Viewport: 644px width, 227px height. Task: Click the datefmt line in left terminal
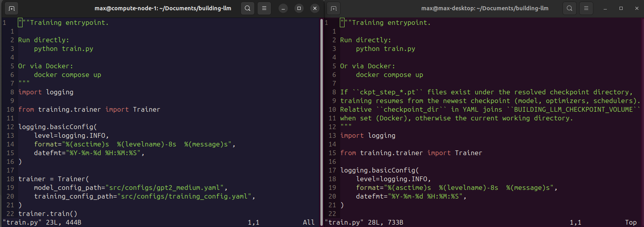[89, 153]
